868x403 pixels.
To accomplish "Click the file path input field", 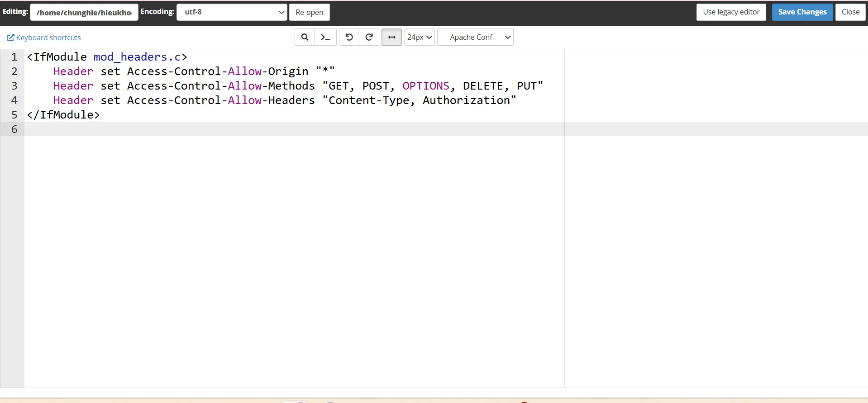I will [x=84, y=13].
